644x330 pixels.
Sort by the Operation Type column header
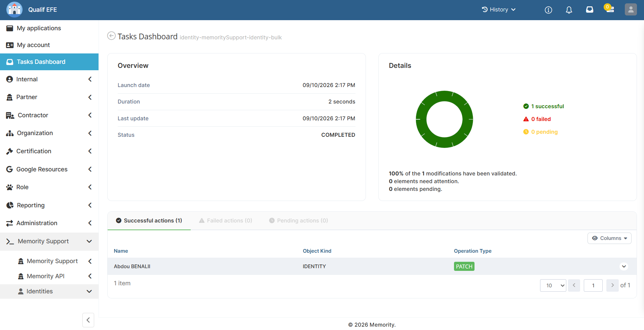tap(472, 251)
